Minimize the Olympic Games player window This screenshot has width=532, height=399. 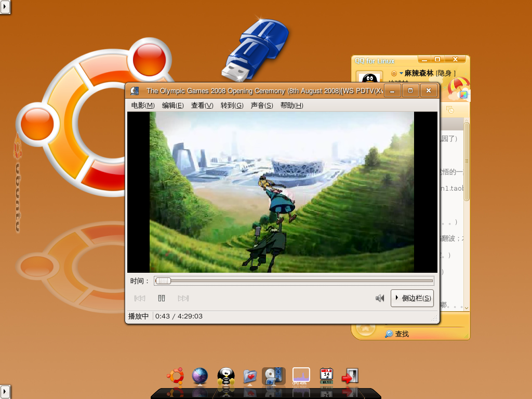coord(392,91)
